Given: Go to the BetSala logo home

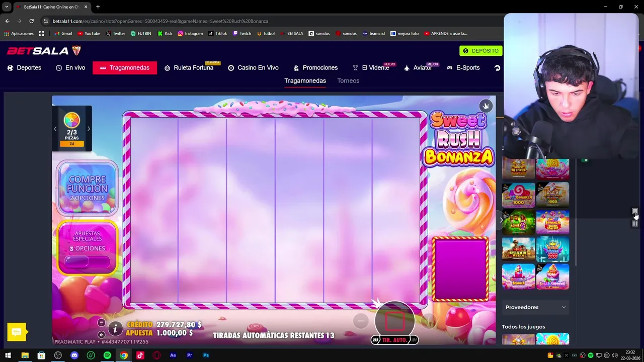Looking at the screenshot, I should pyautogui.click(x=44, y=51).
